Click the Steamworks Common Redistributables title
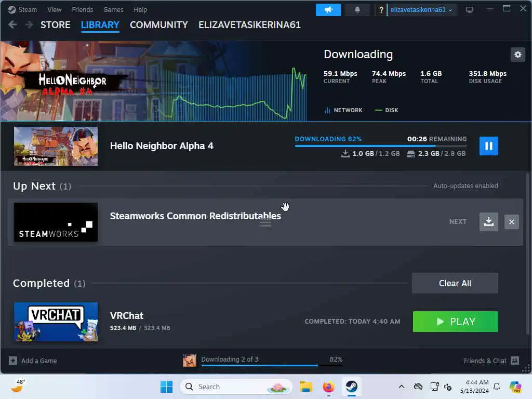The height and width of the screenshot is (399, 532). pos(195,216)
